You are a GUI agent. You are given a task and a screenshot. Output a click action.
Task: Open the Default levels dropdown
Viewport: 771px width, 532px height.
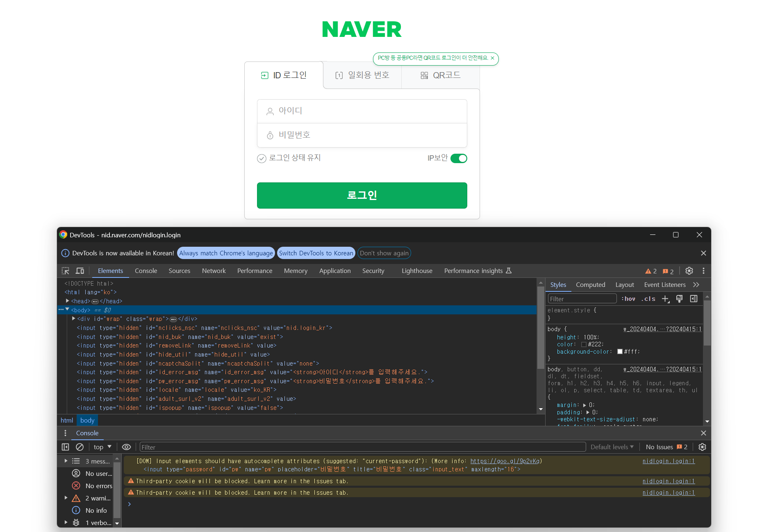[612, 447]
